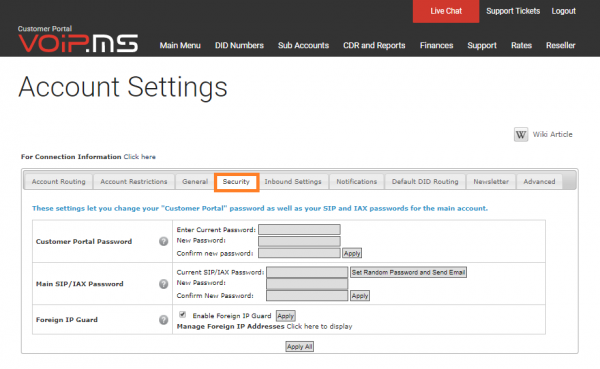
Task: Focus Confirm new password field for portal
Action: tap(299, 253)
